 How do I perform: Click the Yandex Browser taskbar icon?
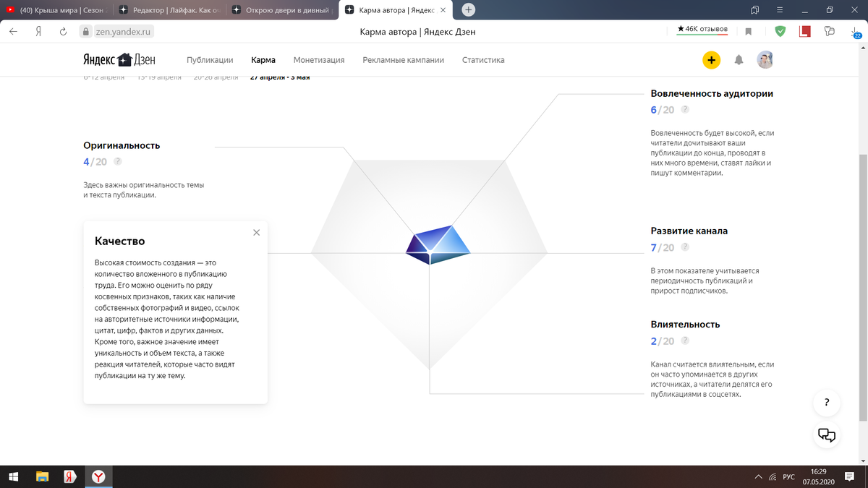pos(98,477)
